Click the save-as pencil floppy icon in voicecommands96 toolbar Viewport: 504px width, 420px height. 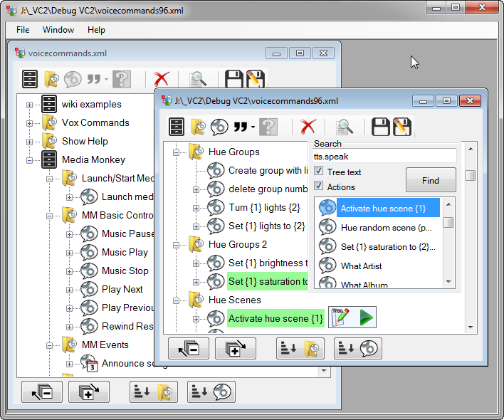[401, 127]
